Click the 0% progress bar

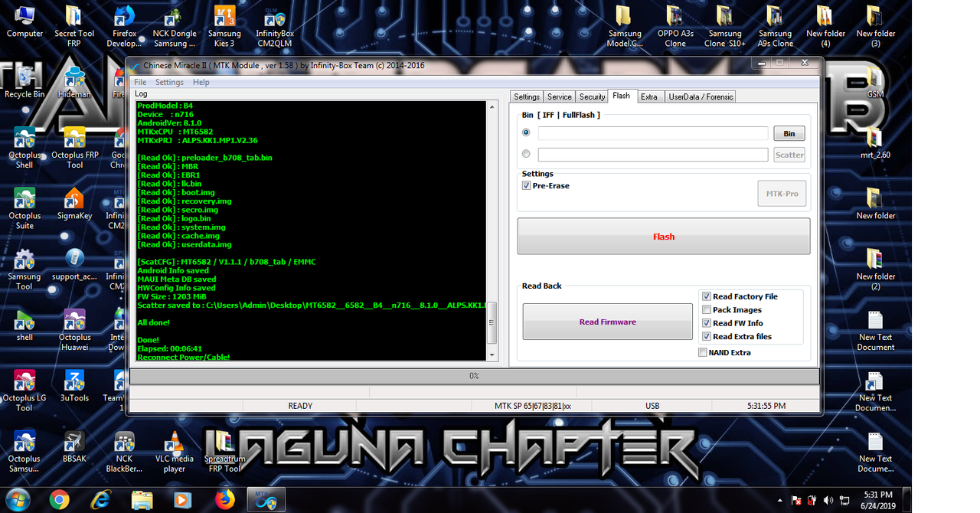coord(474,376)
